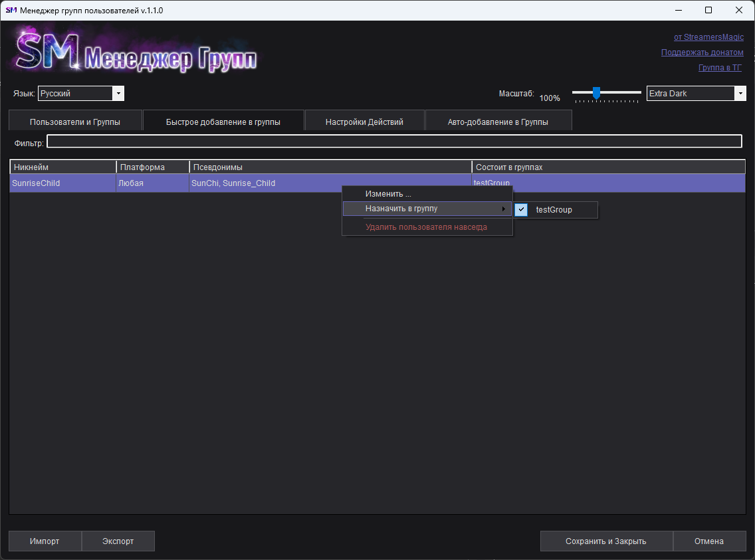Click the Масштаб scale slider handle
This screenshot has height=560, width=755.
click(x=596, y=92)
